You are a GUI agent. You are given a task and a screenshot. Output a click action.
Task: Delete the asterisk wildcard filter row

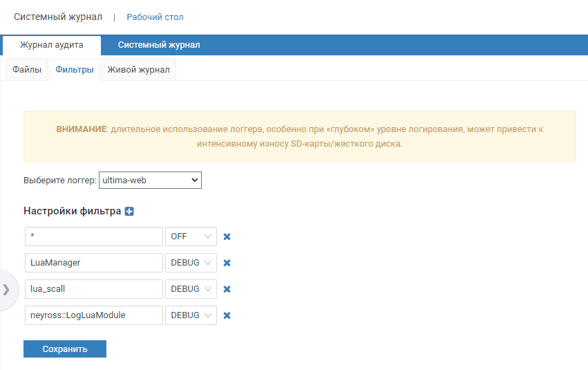pos(227,237)
